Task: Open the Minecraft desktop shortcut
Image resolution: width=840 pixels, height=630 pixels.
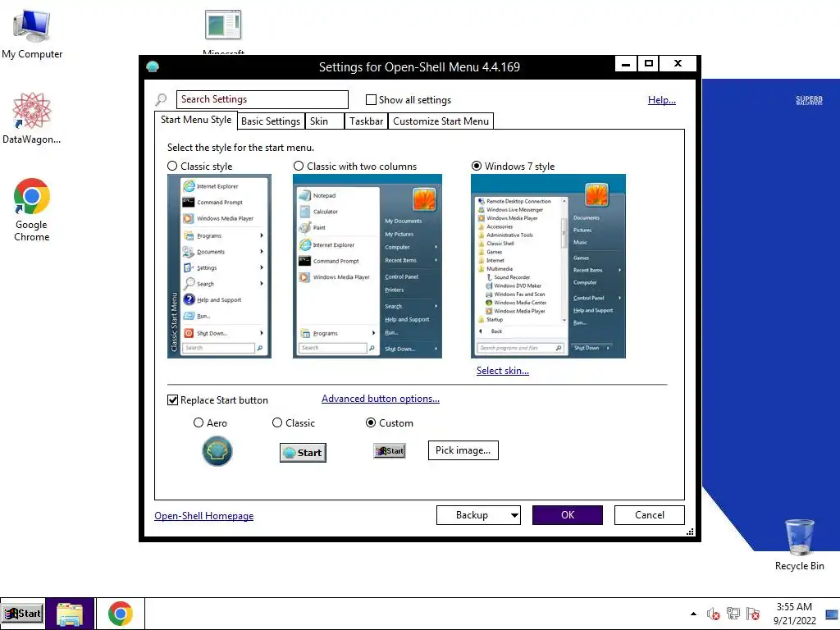Action: click(223, 31)
